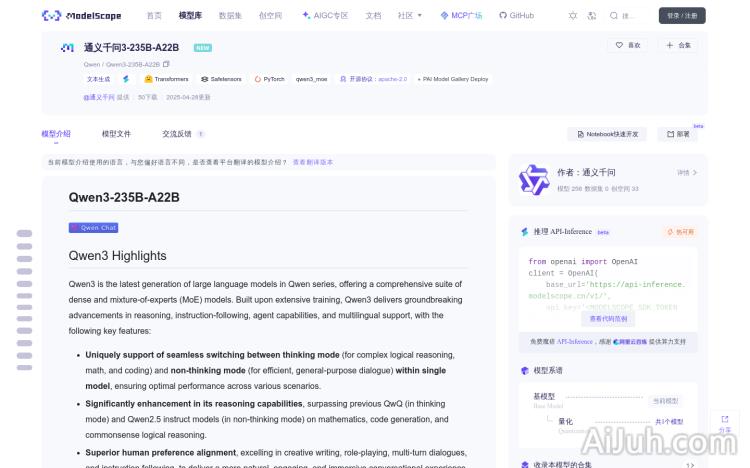This screenshot has height=468, width=750.
Task: Add the model to a collection via the plus button
Action: click(x=678, y=45)
